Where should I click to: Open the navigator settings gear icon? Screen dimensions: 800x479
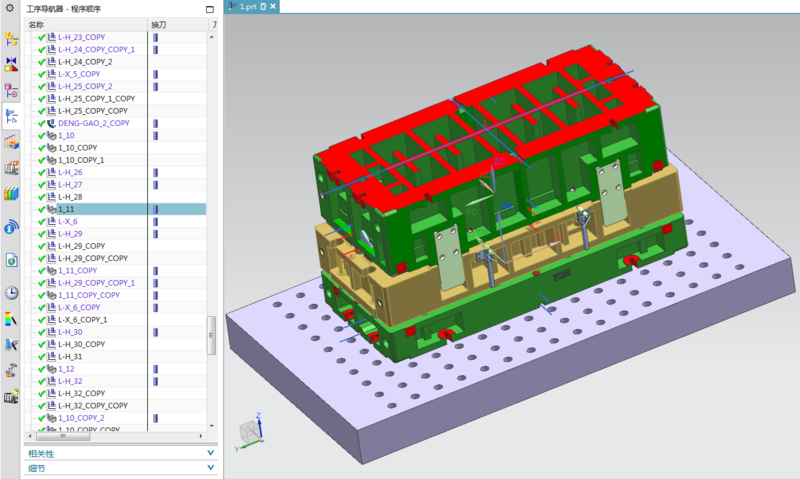point(11,8)
